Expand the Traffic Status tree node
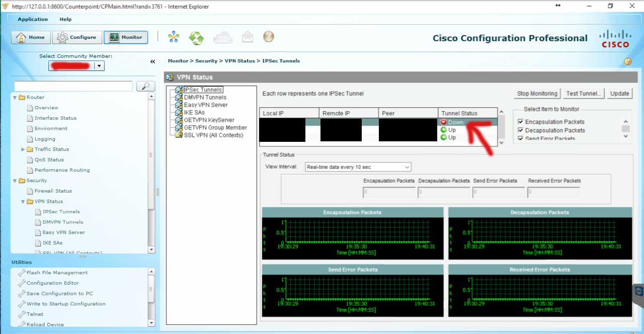This screenshot has height=334, width=644. point(23,149)
